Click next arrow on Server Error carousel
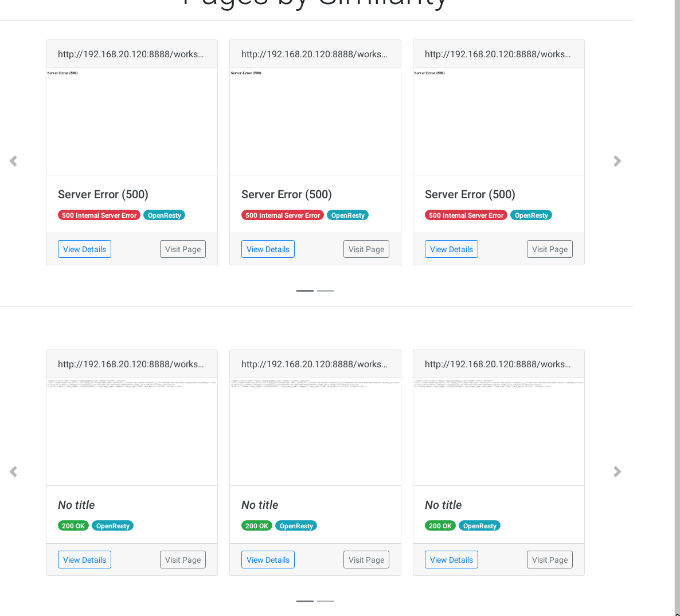Screen dimensions: 680x616 [x=617, y=161]
